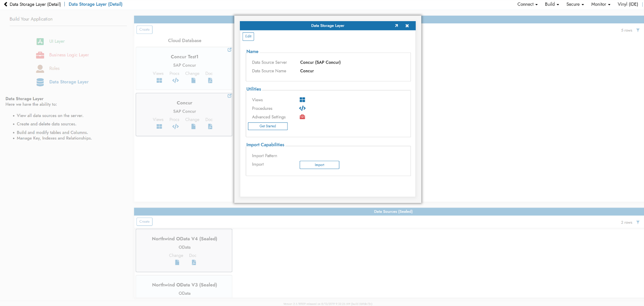Open Doc PDF icon on Concur card

pos(210,126)
